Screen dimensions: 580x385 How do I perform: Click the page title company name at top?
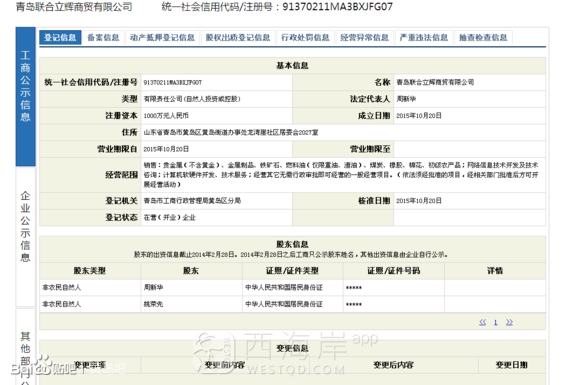pos(74,7)
